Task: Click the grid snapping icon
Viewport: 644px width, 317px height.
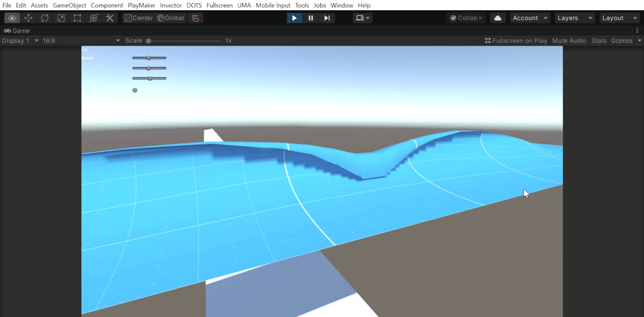Action: (x=195, y=18)
